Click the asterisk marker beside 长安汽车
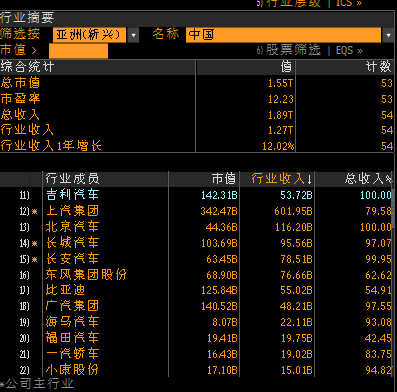Screen dimensions: 397x392 coord(35,260)
